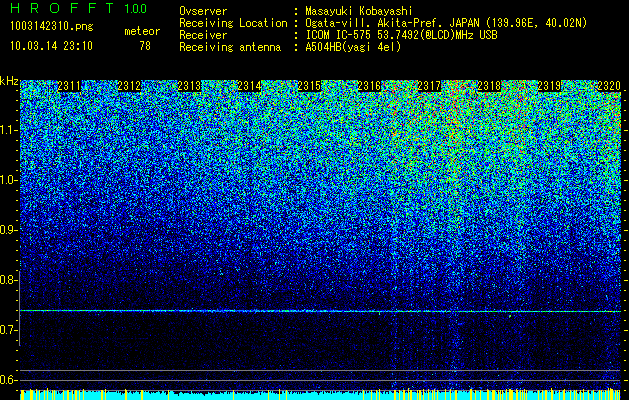Image resolution: width=629 pixels, height=400 pixels.
Task: Click the kHz axis unit label
Action: [9, 81]
